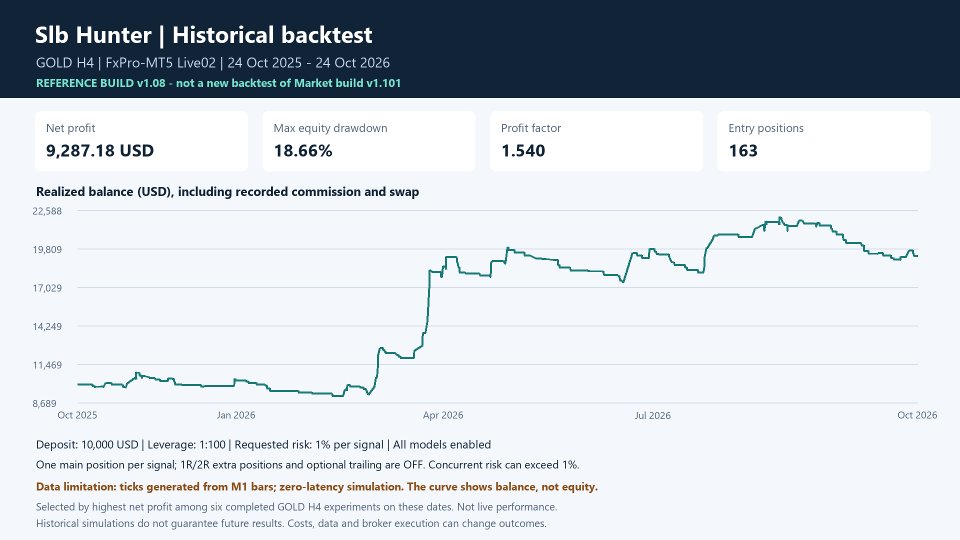The image size is (960, 540).
Task: Click the 'Apr 2026' x-axis label
Action: 443,415
